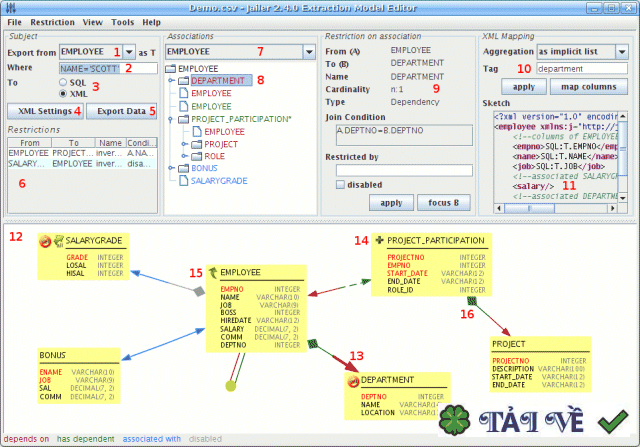Click the Condi... column header in Restrictions
Image resolution: width=640 pixels, height=447 pixels.
coord(141,143)
